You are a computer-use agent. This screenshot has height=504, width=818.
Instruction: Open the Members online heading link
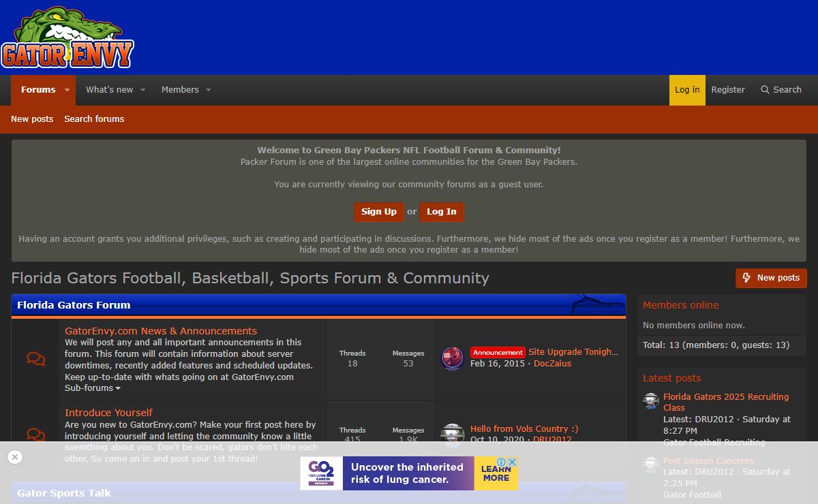tap(680, 305)
